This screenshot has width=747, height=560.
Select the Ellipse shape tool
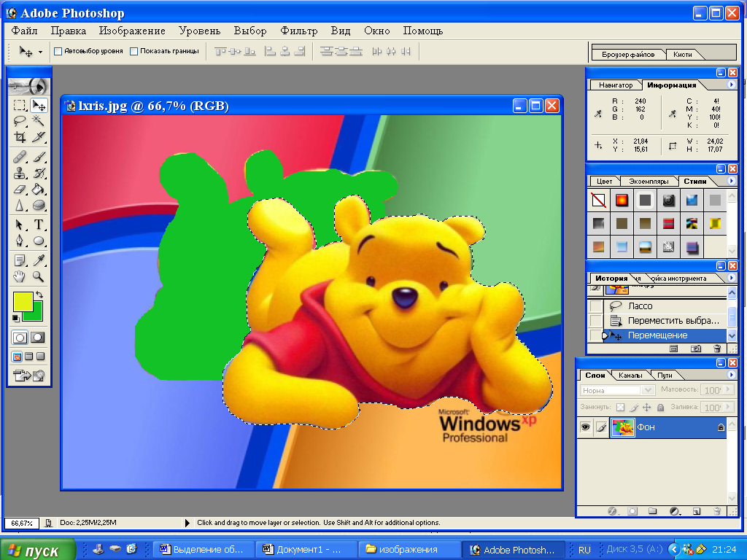39,241
